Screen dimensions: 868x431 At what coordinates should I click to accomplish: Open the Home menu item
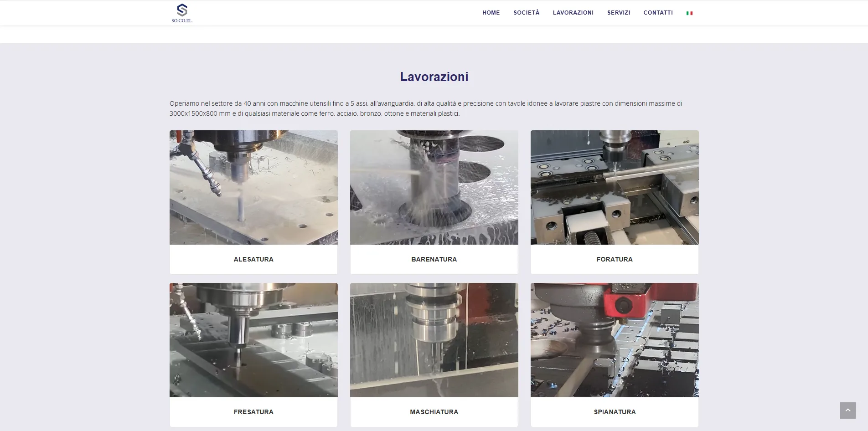(491, 13)
